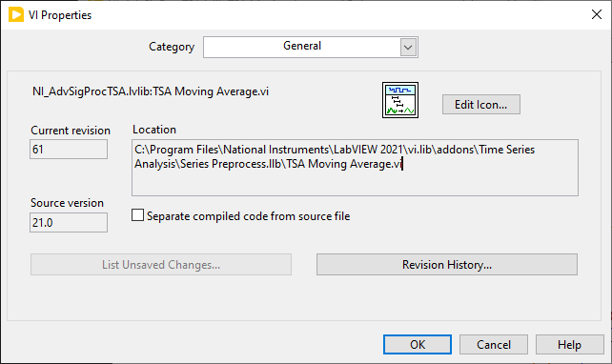
Task: Open the Edit Icon dialog
Action: (480, 105)
